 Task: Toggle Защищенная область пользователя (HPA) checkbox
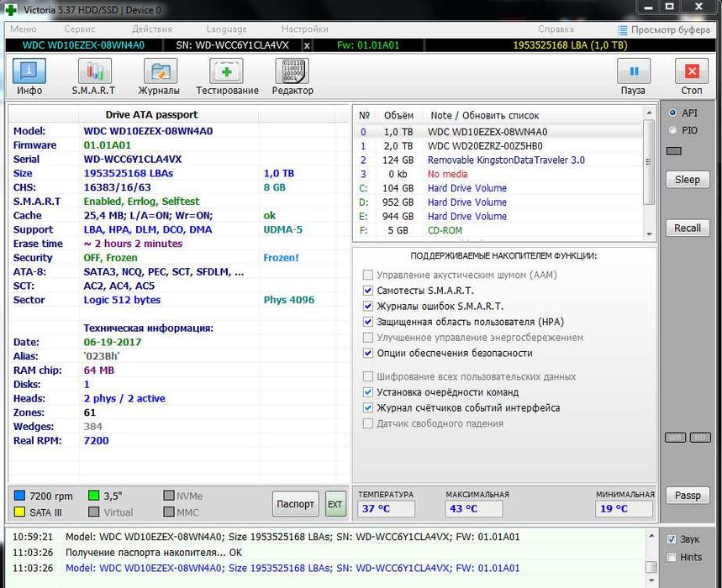[x=367, y=322]
